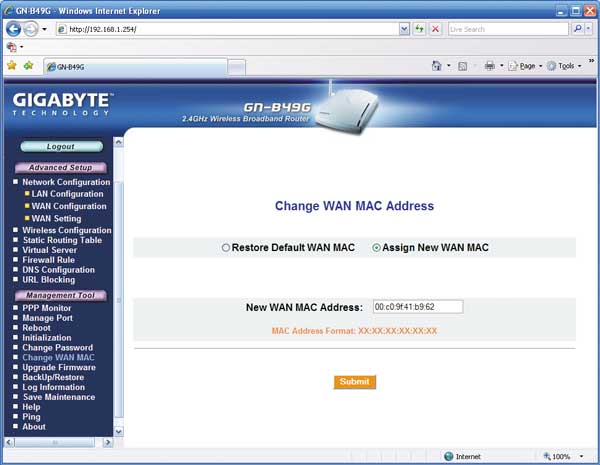The height and width of the screenshot is (465, 600).
Task: Select Restore Default WAN MAC option
Action: pyautogui.click(x=226, y=248)
